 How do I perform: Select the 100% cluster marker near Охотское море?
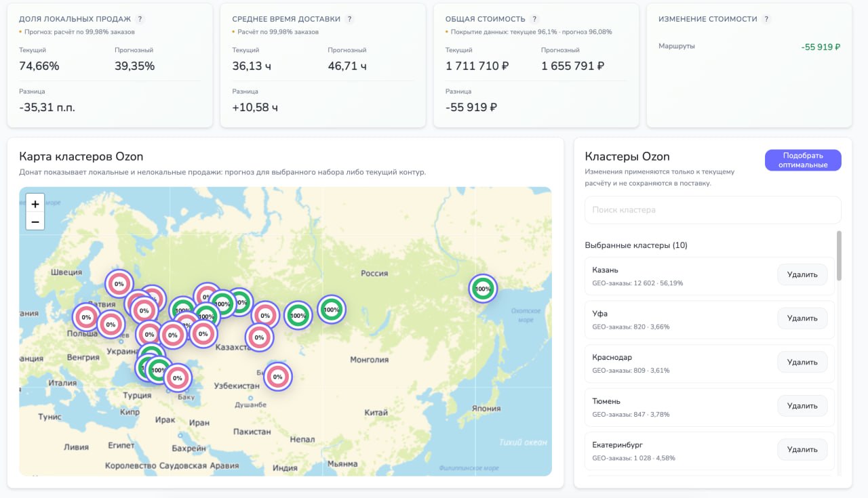coord(483,289)
